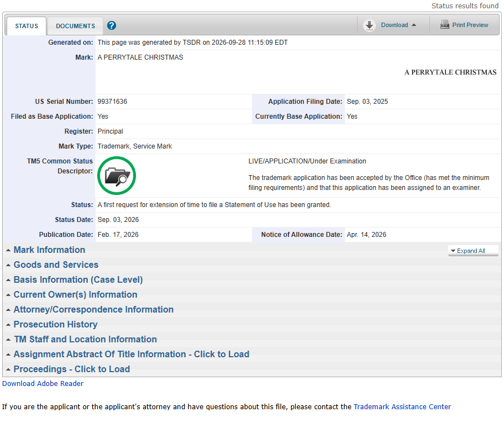
Task: Click the serial number 99371636
Action: pyautogui.click(x=112, y=102)
